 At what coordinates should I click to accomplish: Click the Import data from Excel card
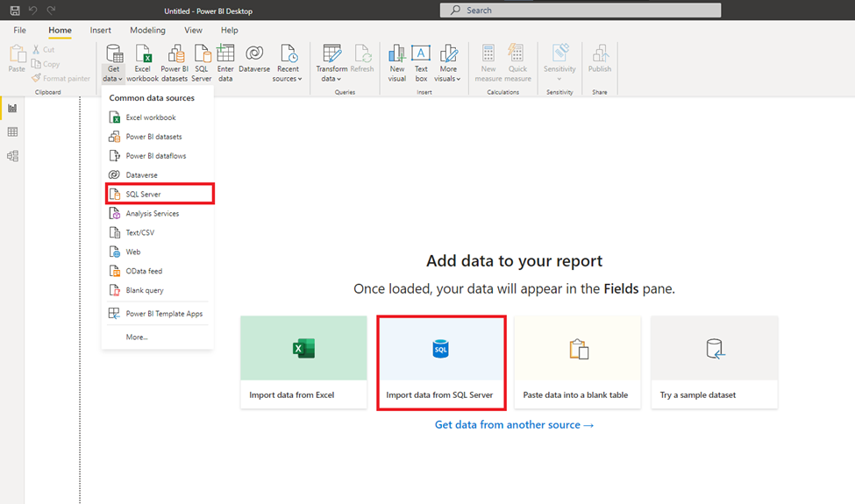(303, 362)
